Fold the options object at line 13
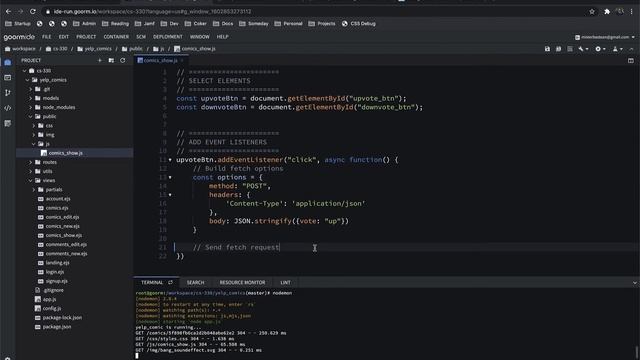640x360 pixels. [170, 178]
